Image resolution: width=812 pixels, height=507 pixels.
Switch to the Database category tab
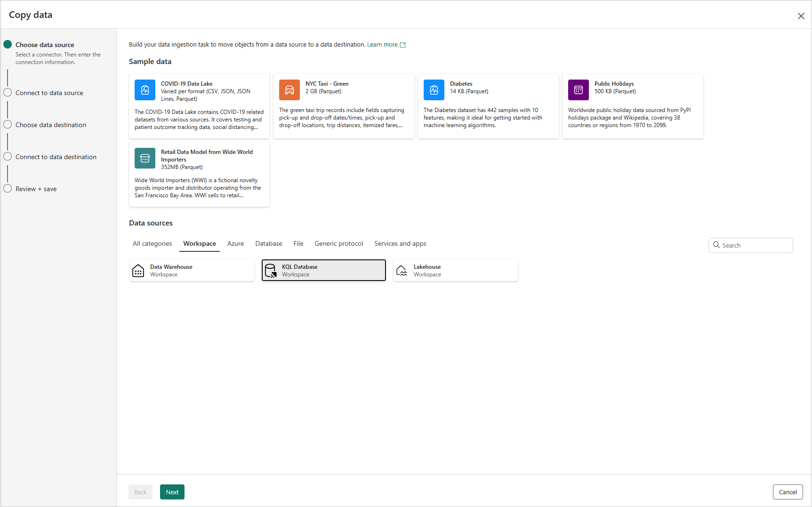point(268,243)
